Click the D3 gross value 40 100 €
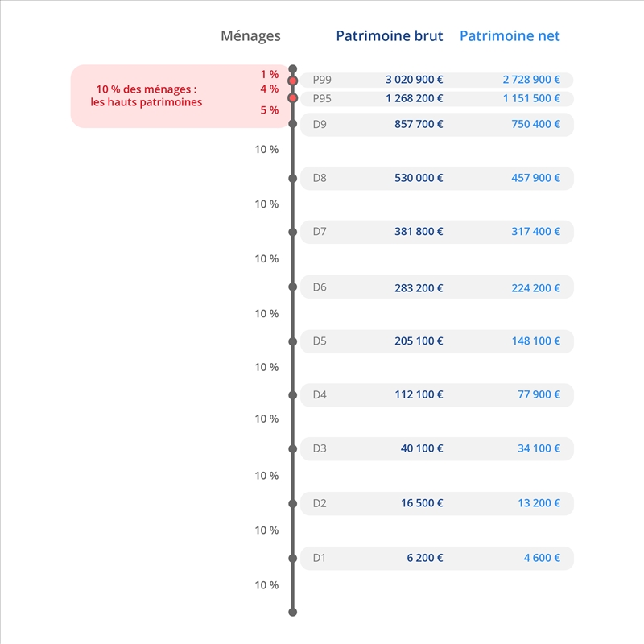Viewport: 644px width, 644px height. [x=422, y=448]
